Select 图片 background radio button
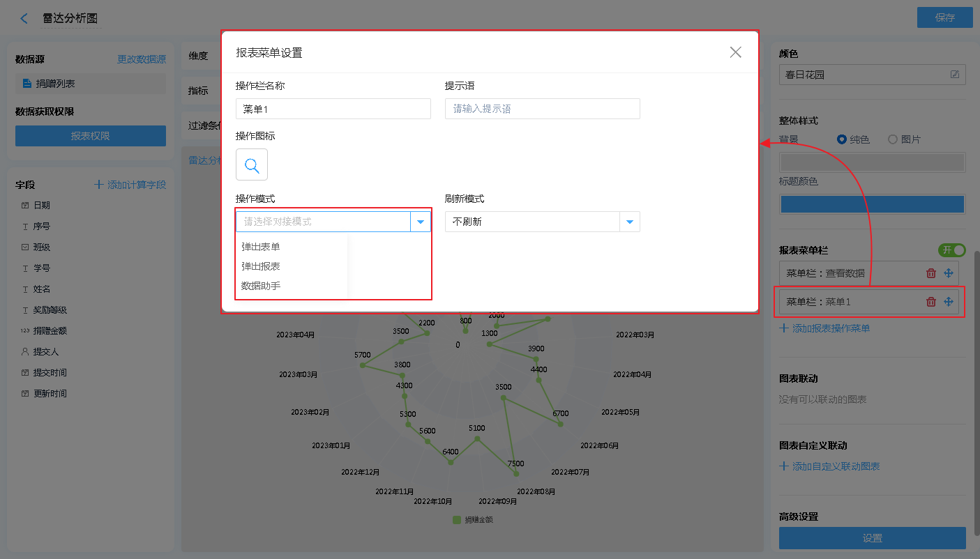The image size is (980, 559). click(x=893, y=139)
